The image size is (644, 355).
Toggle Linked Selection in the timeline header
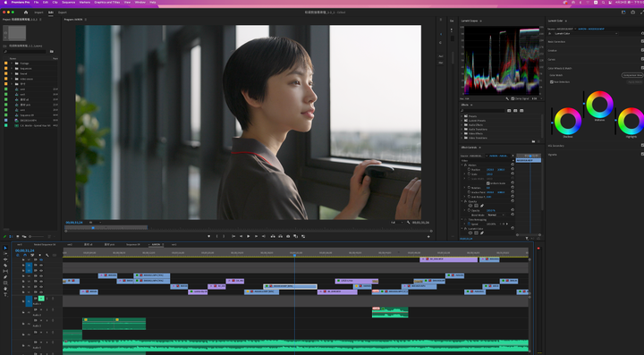[x=32, y=255]
